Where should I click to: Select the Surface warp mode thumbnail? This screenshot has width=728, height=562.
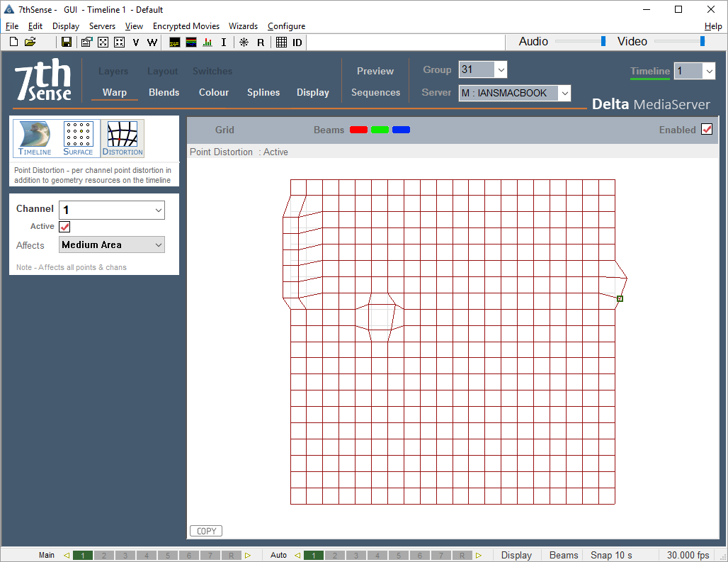(x=79, y=138)
